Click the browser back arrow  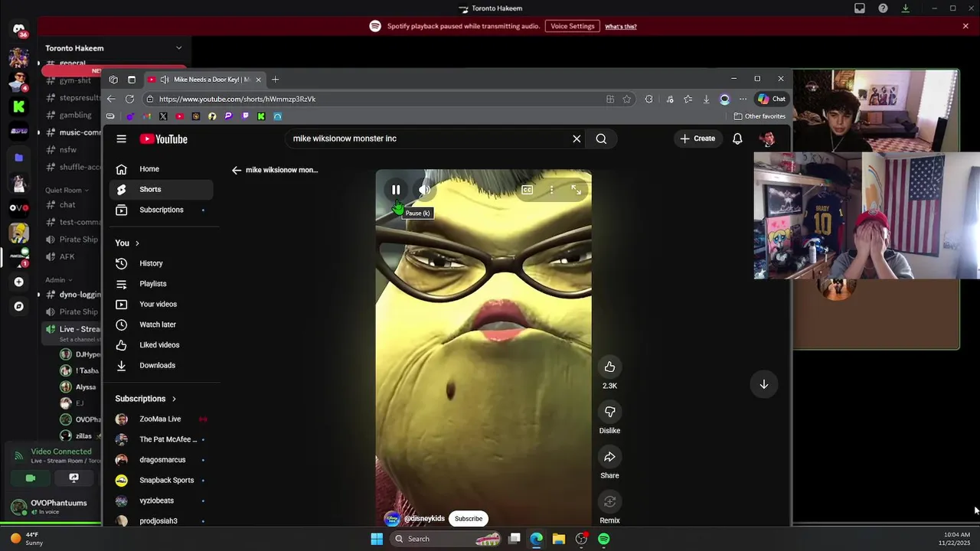(111, 99)
